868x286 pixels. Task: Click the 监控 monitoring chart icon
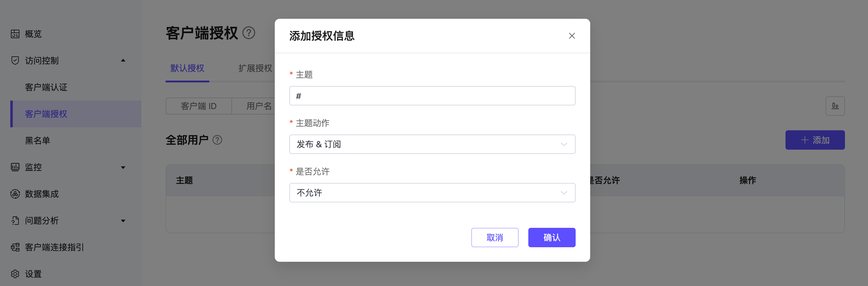pos(15,167)
